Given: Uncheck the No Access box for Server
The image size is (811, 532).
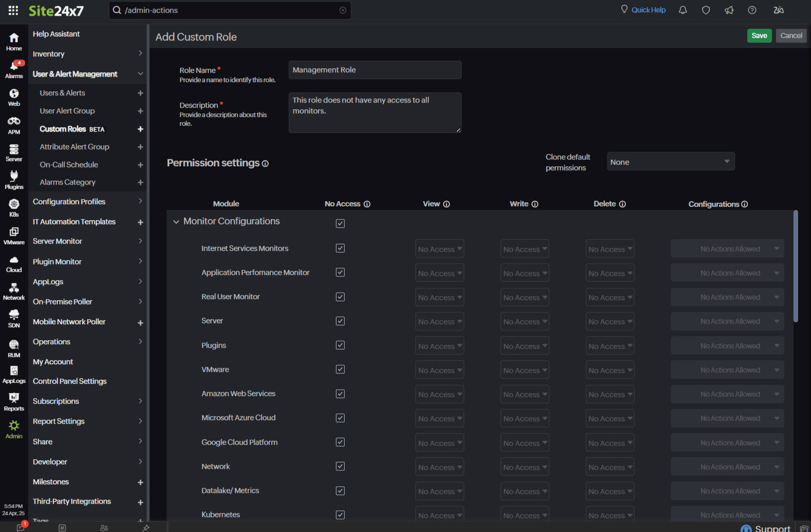Looking at the screenshot, I should 340,321.
